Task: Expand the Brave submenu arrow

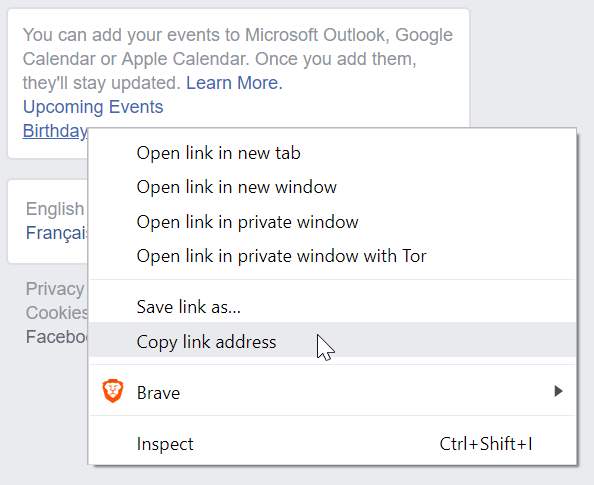Action: 558,391
